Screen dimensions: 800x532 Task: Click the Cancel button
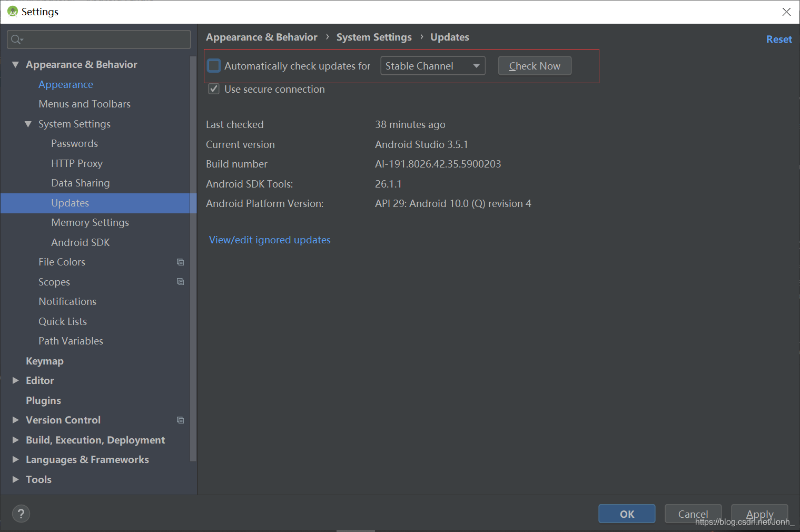tap(693, 514)
